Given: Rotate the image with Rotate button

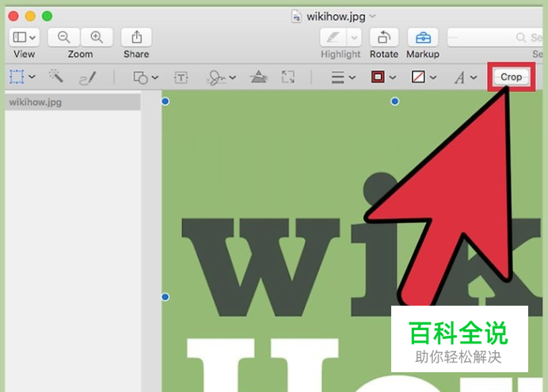Looking at the screenshot, I should tap(384, 37).
